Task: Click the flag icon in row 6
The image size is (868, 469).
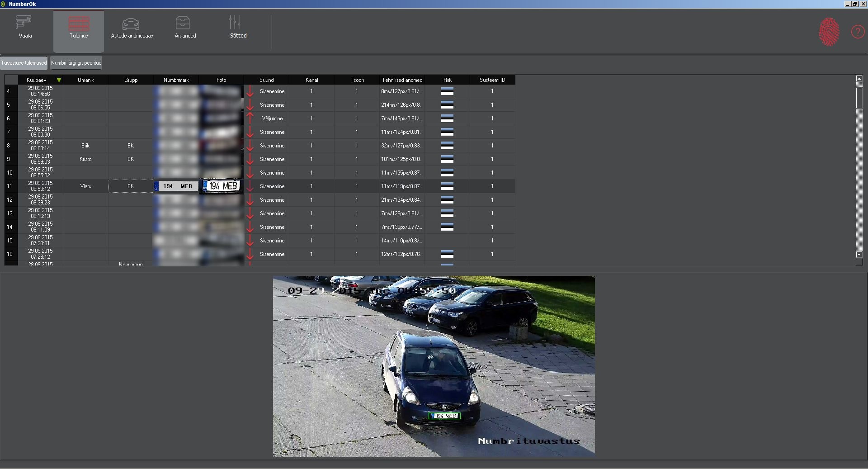Action: click(x=447, y=118)
